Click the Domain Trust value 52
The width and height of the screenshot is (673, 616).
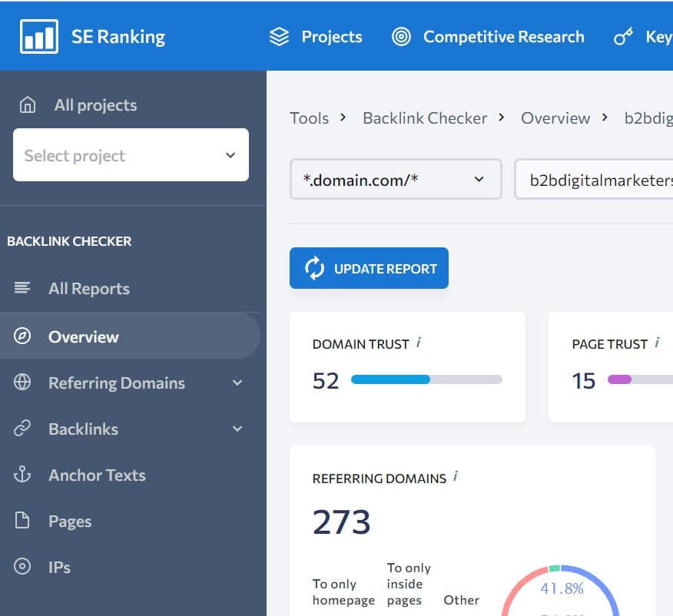coord(326,380)
